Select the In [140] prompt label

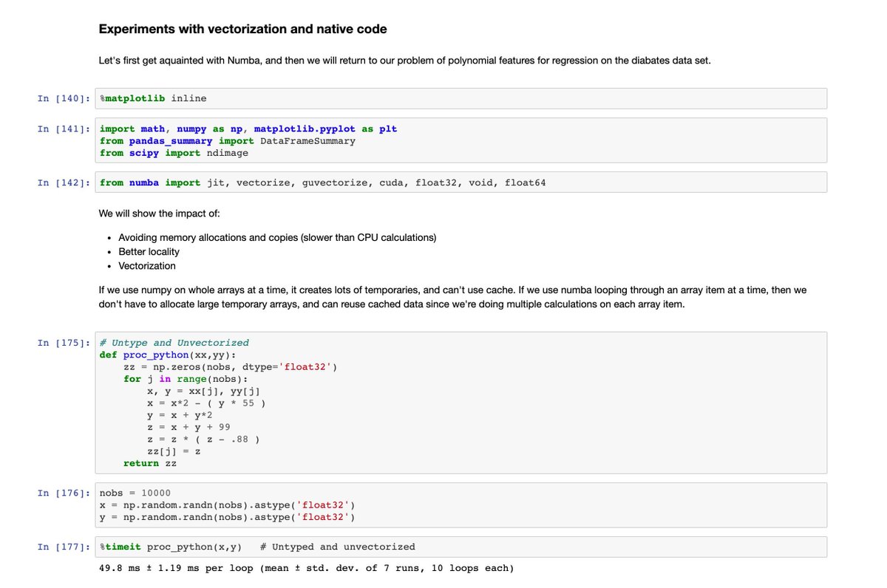point(65,98)
